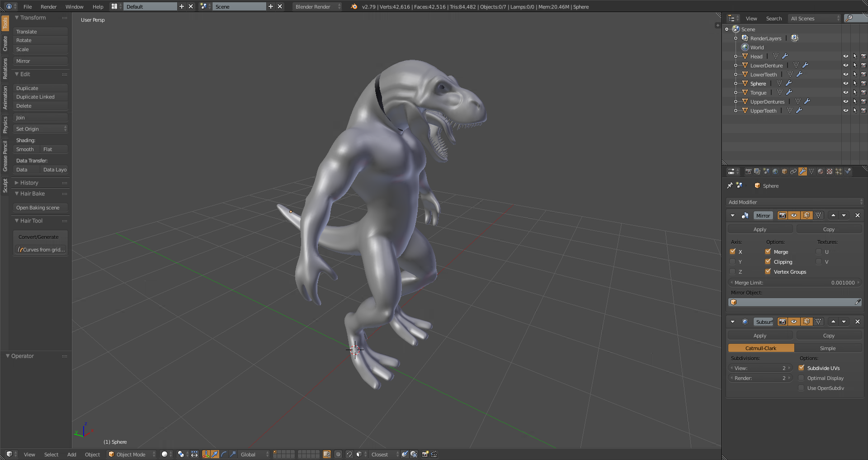Click the Blender info editor icon
Screen dimensions: 868x460
point(9,6)
